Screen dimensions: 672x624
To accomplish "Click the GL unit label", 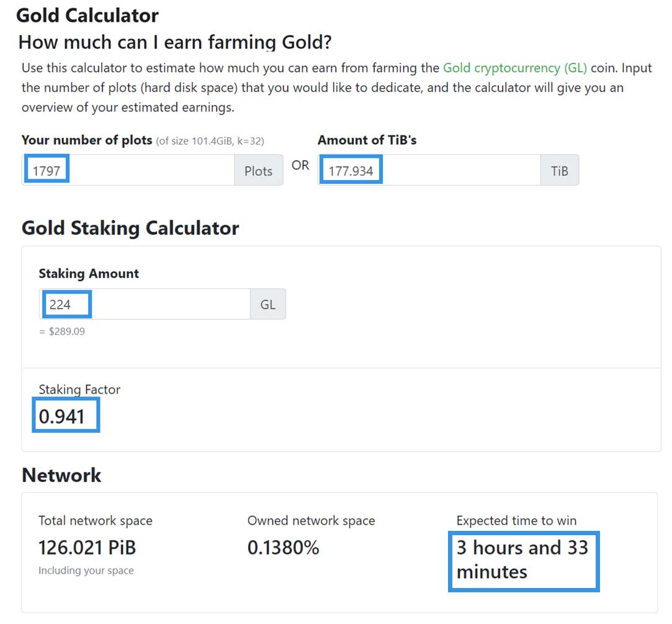I will [x=267, y=305].
